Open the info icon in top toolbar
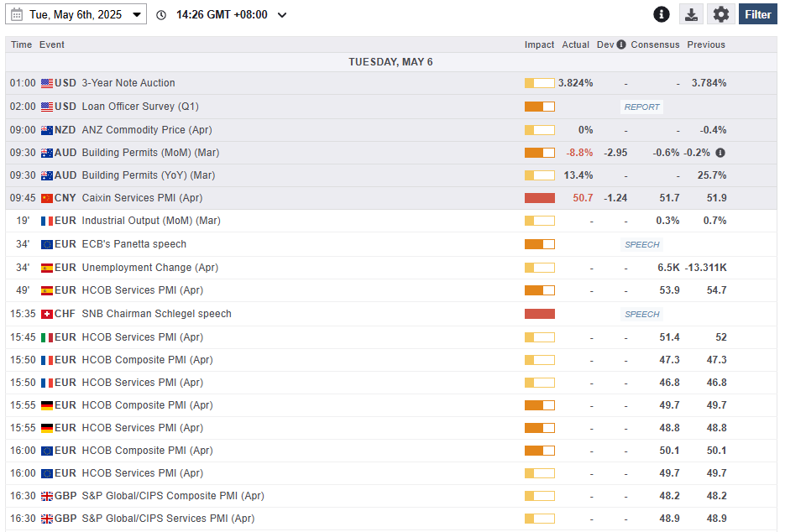The height and width of the screenshot is (532, 785). pos(662,14)
